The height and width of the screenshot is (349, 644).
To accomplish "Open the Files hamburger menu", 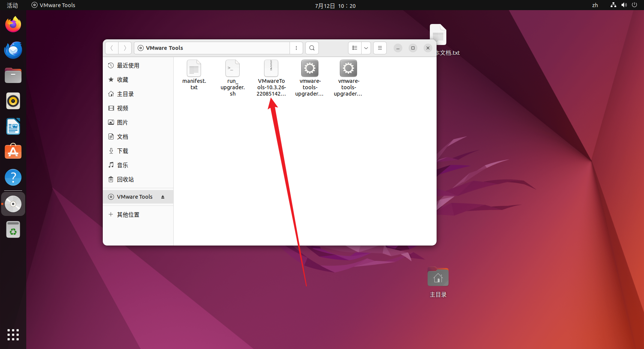I will pyautogui.click(x=380, y=48).
